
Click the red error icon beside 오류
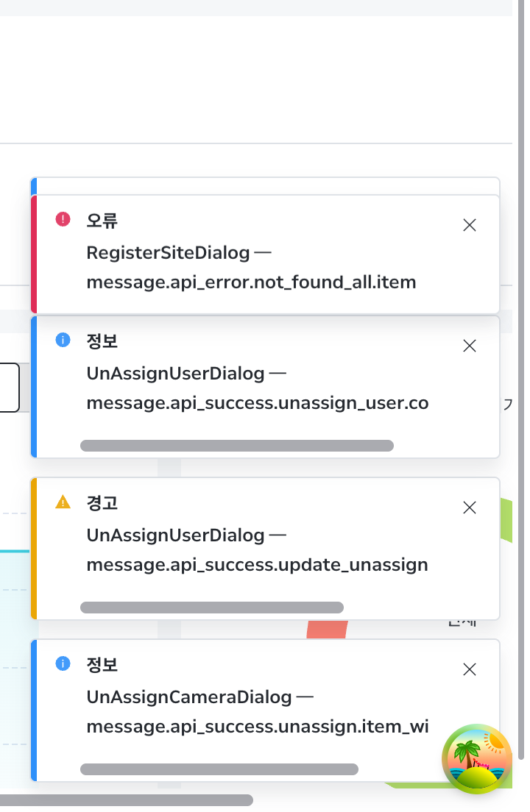pyautogui.click(x=63, y=219)
